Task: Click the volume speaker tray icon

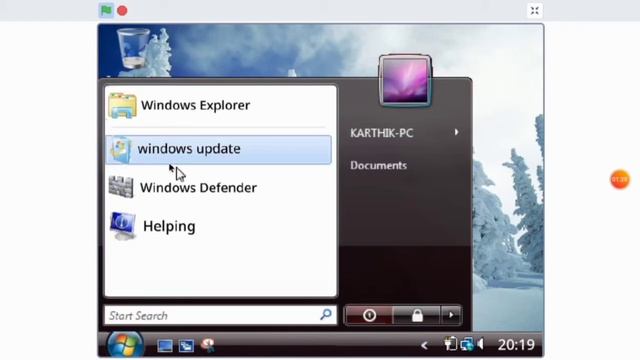Action: click(x=481, y=344)
